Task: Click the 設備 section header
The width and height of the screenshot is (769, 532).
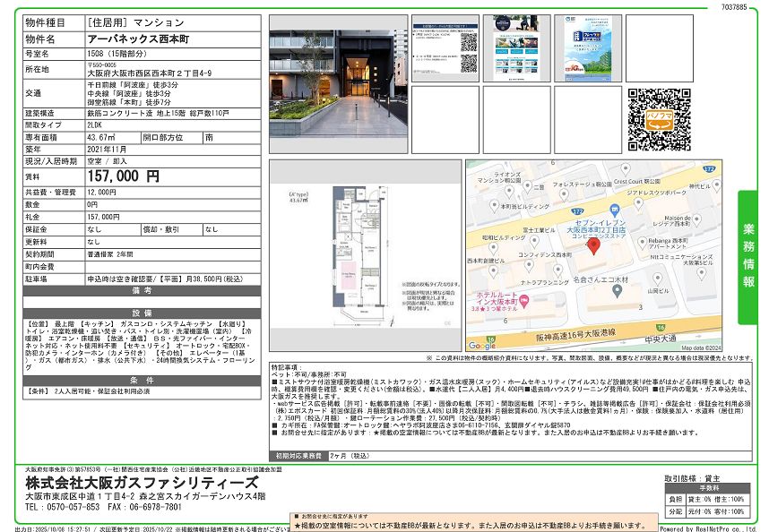Action: point(142,312)
